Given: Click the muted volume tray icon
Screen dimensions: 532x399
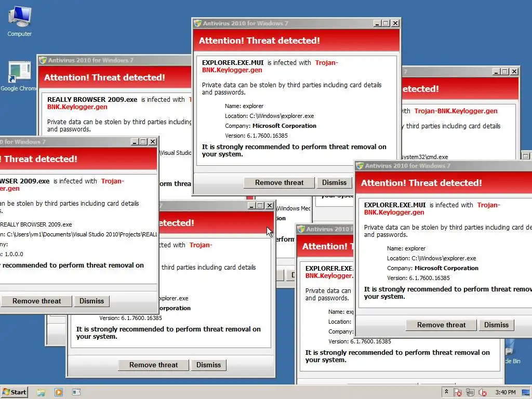Looking at the screenshot, I should [482, 393].
